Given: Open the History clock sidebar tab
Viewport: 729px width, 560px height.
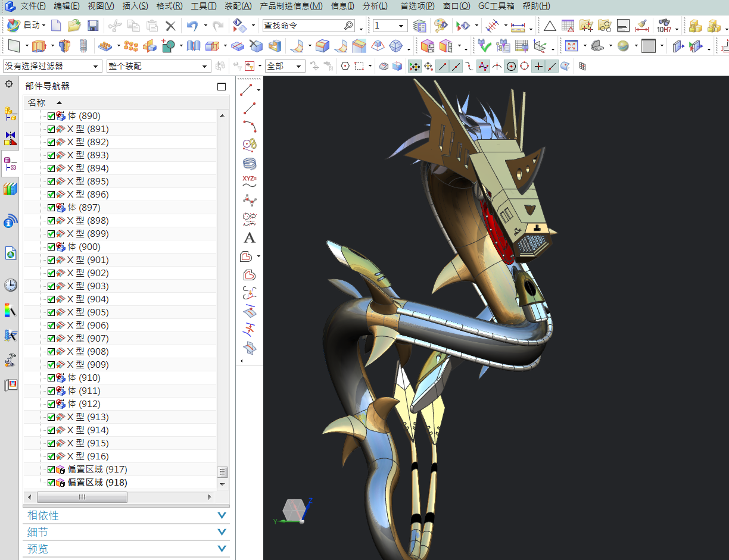Looking at the screenshot, I should point(10,285).
